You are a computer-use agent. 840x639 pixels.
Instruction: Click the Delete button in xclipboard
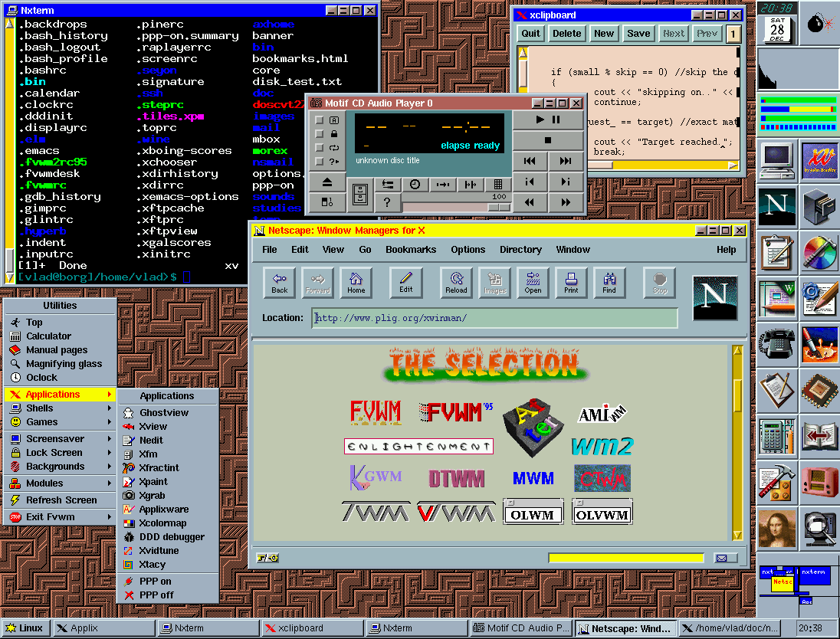click(567, 33)
